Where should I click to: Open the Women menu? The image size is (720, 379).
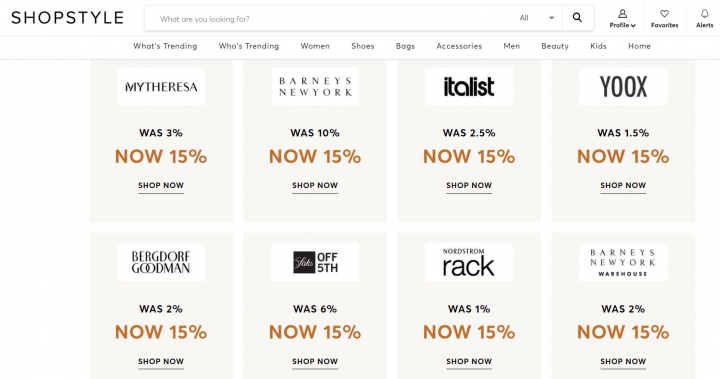coord(315,46)
